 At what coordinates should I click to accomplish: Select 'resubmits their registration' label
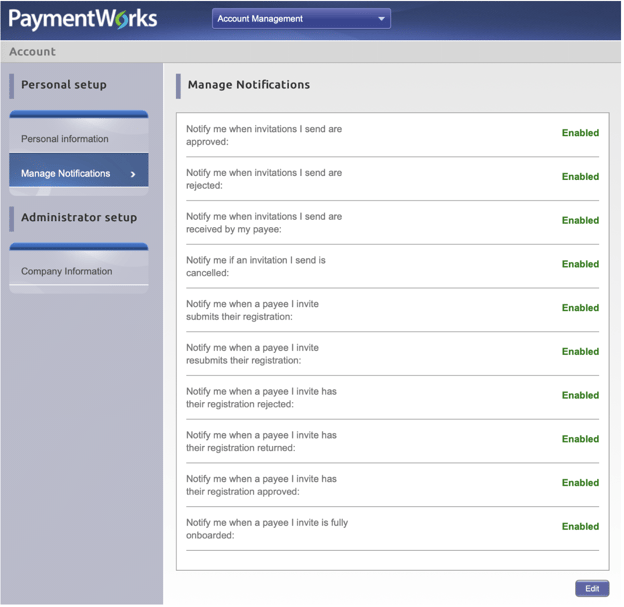pyautogui.click(x=253, y=355)
